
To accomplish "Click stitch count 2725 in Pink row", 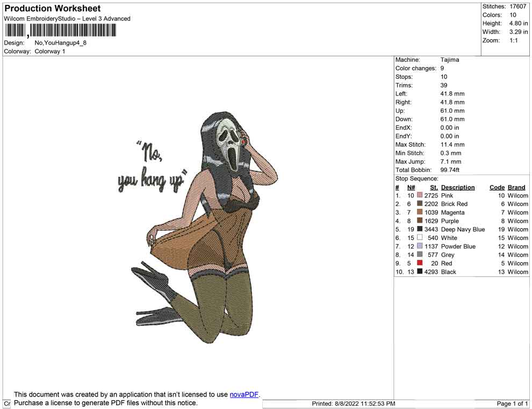I will pyautogui.click(x=431, y=195).
